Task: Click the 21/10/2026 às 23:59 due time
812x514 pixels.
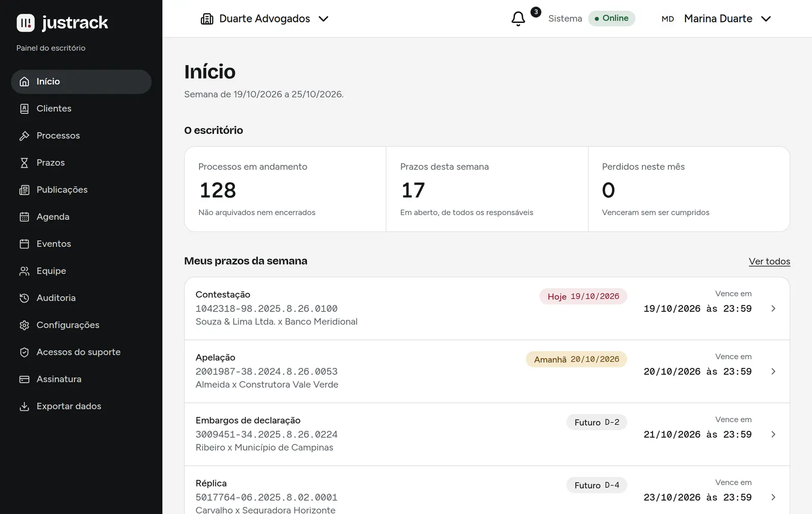Action: click(698, 434)
